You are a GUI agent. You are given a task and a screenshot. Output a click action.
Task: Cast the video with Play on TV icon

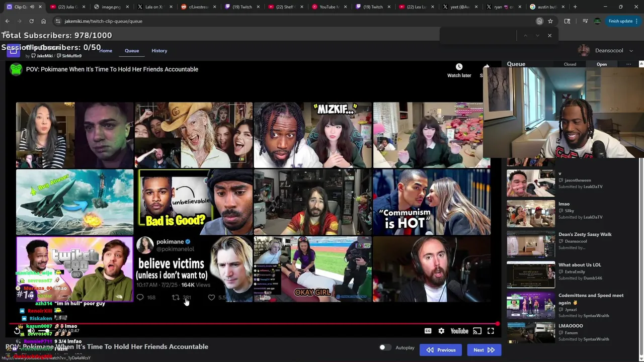click(x=477, y=331)
